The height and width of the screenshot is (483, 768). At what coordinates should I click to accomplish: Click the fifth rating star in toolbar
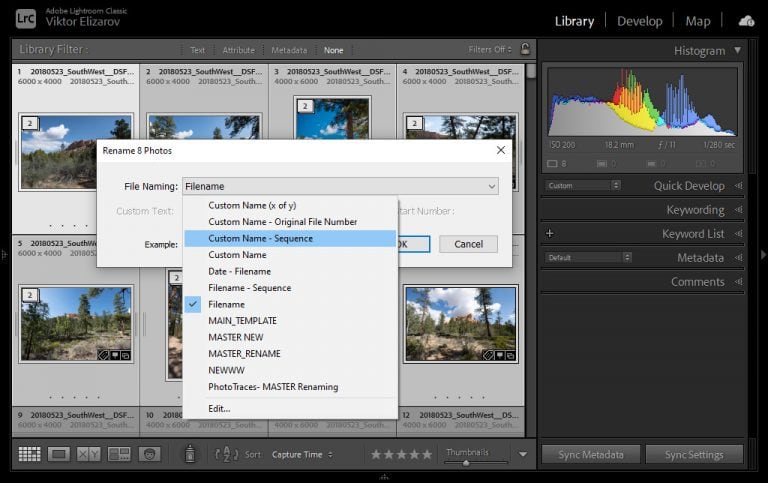(x=427, y=455)
